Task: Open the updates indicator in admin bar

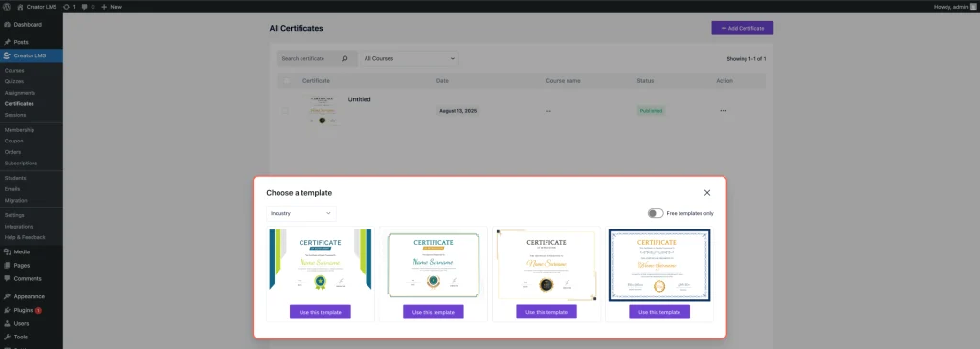Action: coord(69,7)
